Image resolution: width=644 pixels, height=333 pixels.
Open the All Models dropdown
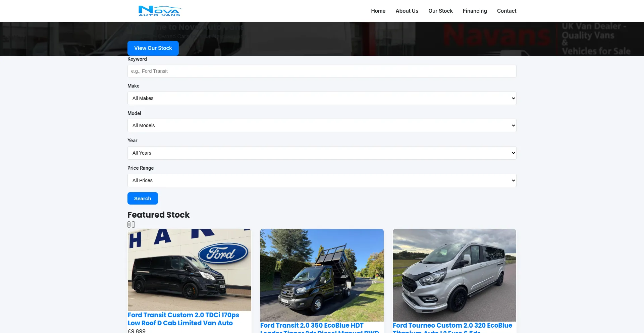pos(322,125)
